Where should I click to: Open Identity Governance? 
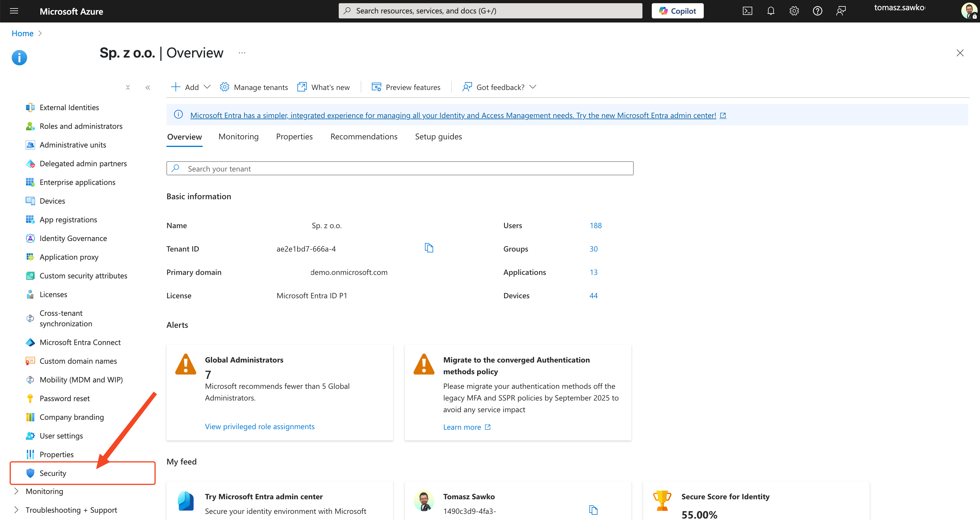(73, 238)
